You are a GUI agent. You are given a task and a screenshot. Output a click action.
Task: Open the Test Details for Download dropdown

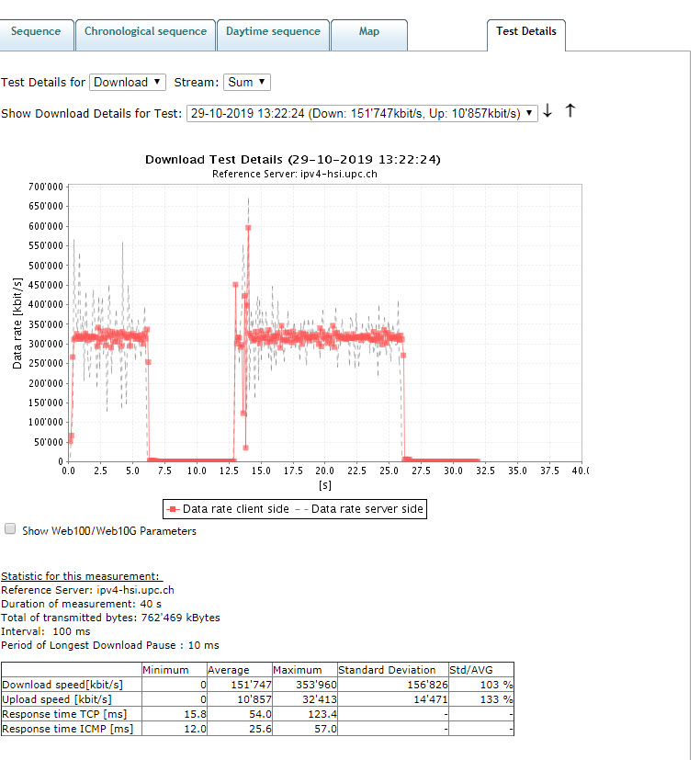click(x=128, y=82)
